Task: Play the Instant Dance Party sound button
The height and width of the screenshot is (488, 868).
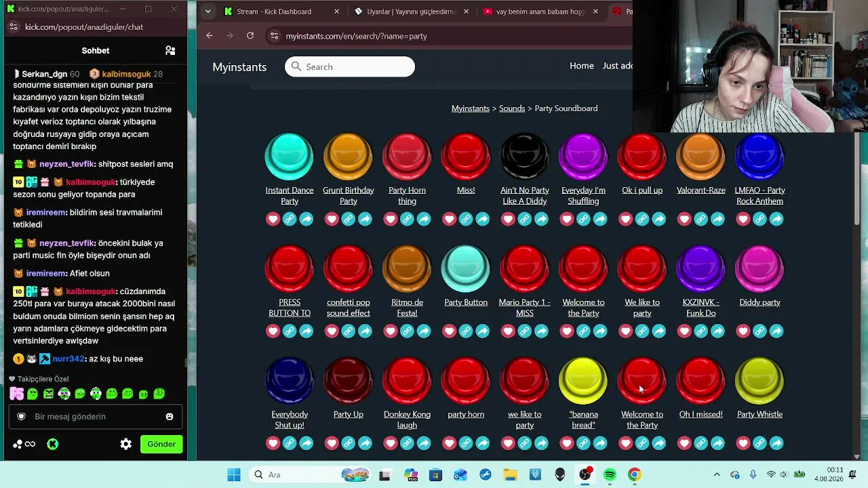Action: (x=290, y=157)
